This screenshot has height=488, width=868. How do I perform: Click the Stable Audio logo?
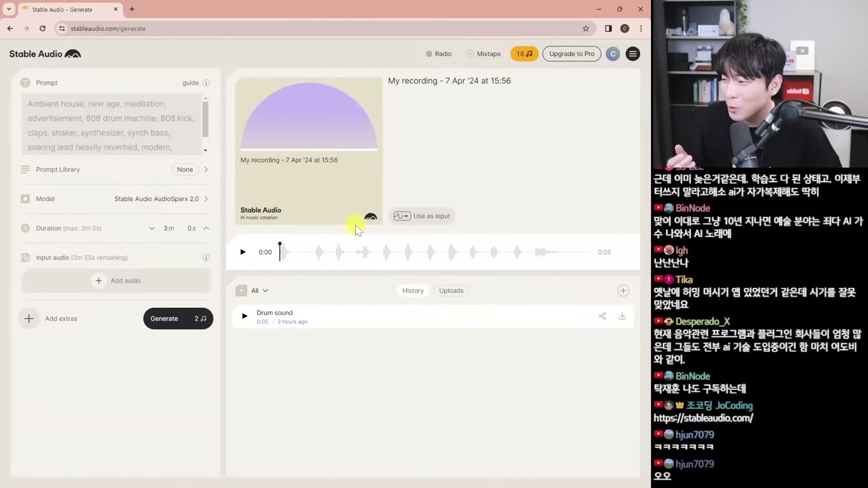pyautogui.click(x=45, y=54)
